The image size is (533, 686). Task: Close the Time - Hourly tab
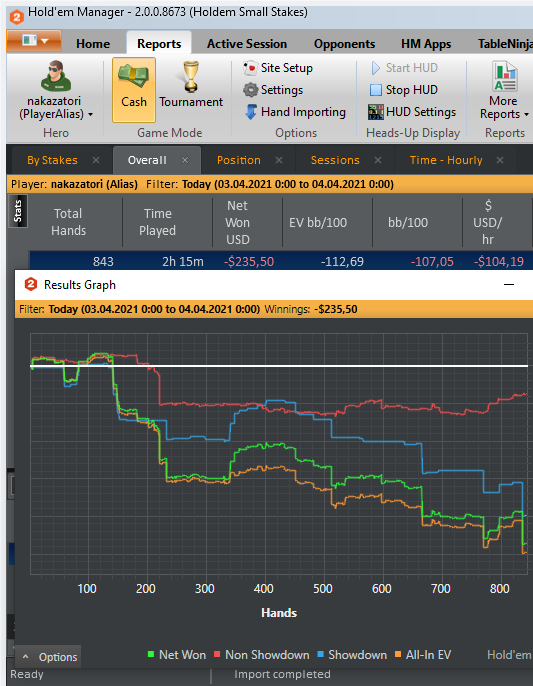tap(500, 160)
